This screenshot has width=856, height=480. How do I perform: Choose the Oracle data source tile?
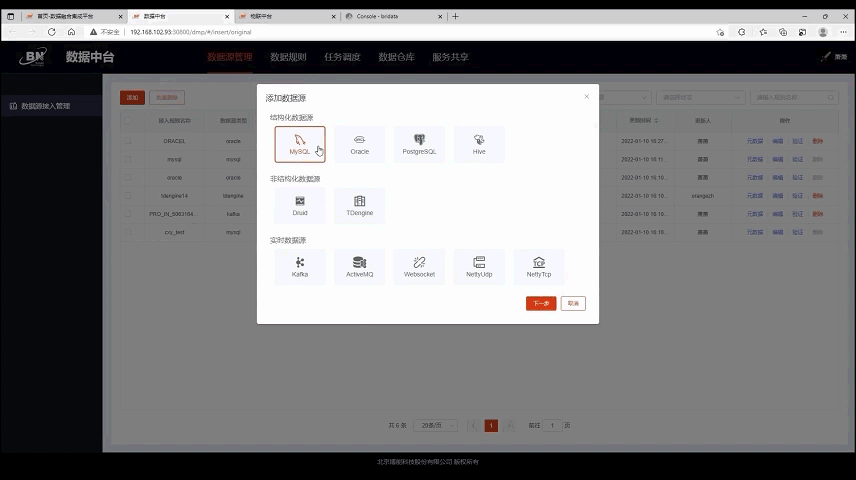click(x=359, y=143)
